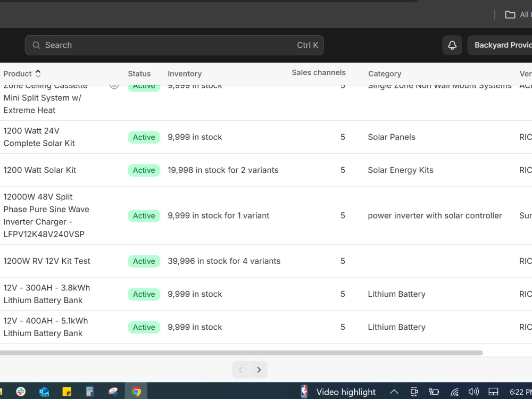Check the battery power tray icon
This screenshot has width=532, height=399.
pos(434,392)
